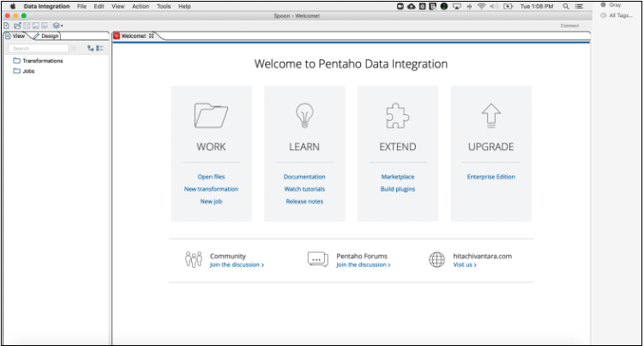Click the WORK folder icon
Viewport: 644px width, 346px height.
click(211, 115)
